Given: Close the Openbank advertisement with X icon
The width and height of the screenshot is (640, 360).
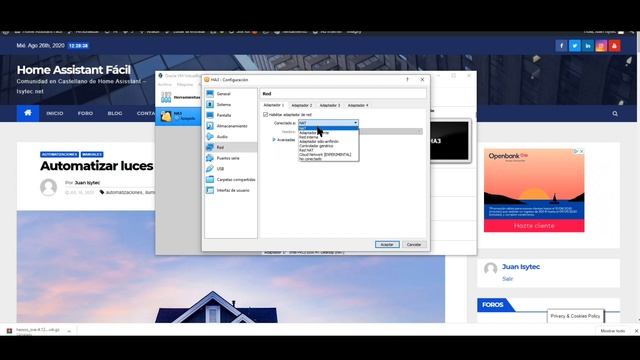Looking at the screenshot, I should [x=582, y=151].
